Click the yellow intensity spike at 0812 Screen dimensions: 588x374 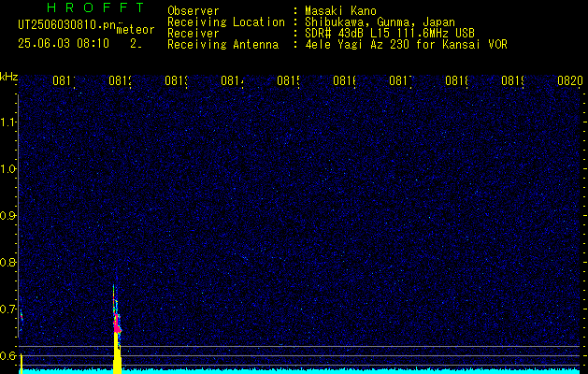pyautogui.click(x=118, y=352)
